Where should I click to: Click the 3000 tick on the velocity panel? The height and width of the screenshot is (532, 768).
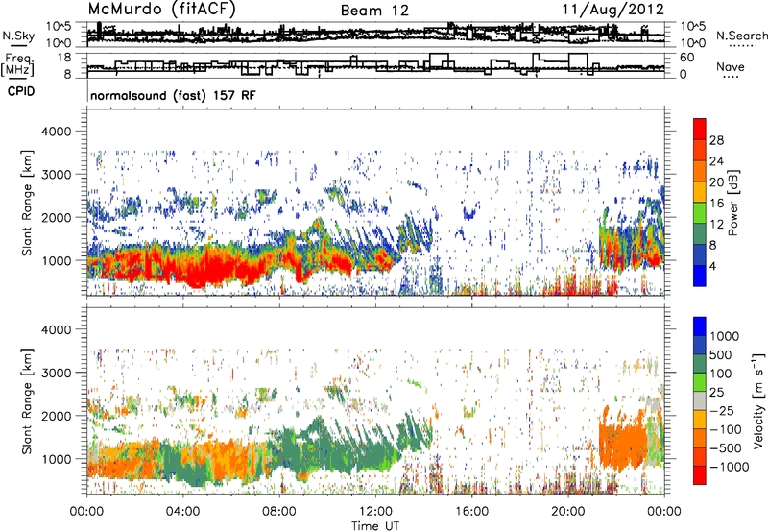[58, 373]
